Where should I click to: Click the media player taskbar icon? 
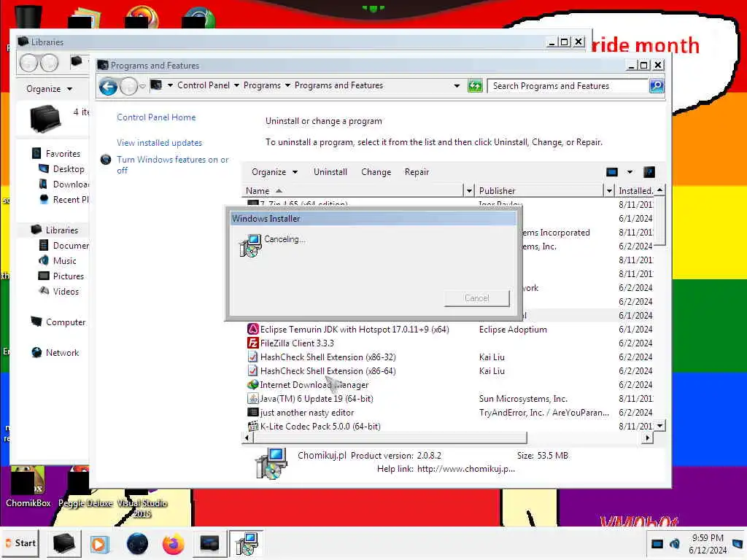coord(99,544)
